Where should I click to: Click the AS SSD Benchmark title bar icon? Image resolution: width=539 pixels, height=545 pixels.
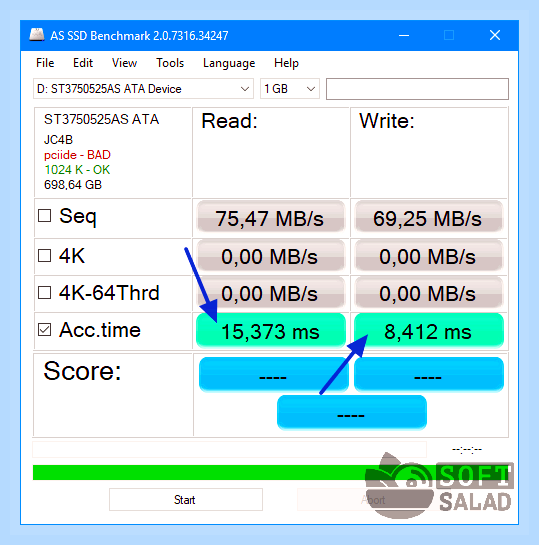[37, 35]
